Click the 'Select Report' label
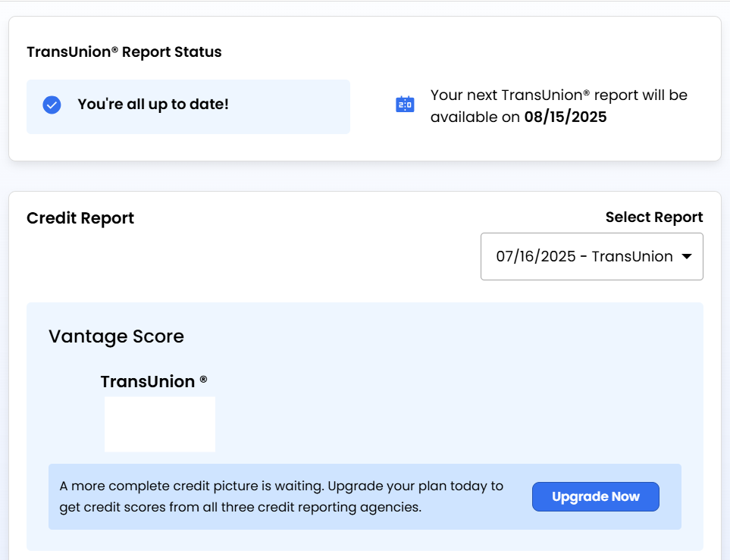This screenshot has width=730, height=560. [654, 217]
